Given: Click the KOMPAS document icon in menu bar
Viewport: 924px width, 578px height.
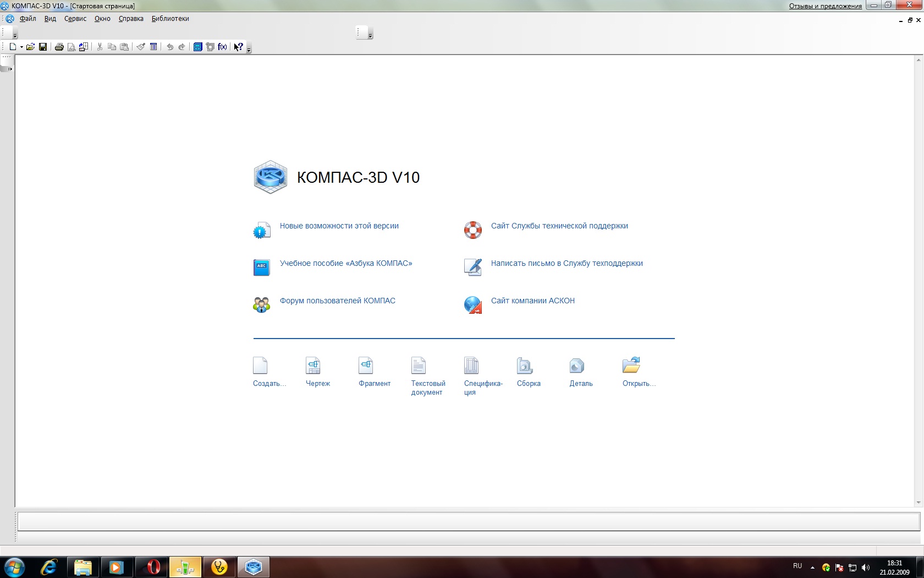Looking at the screenshot, I should click(x=10, y=19).
